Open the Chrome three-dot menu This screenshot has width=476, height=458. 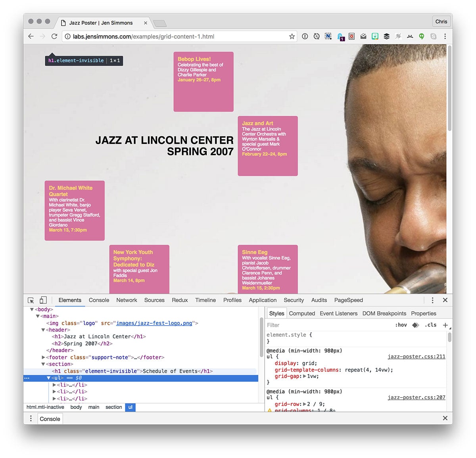pyautogui.click(x=445, y=36)
